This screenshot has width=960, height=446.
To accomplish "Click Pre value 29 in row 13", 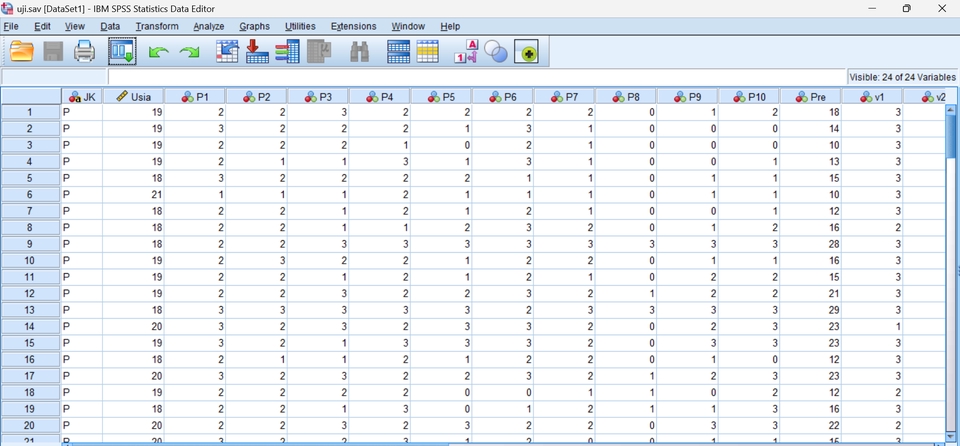I will pos(811,310).
